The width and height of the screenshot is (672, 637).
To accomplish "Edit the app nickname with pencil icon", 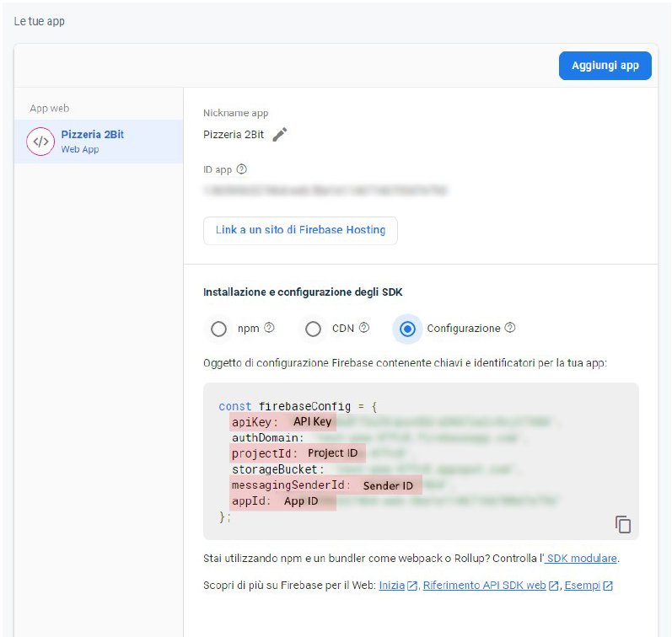I will click(280, 134).
